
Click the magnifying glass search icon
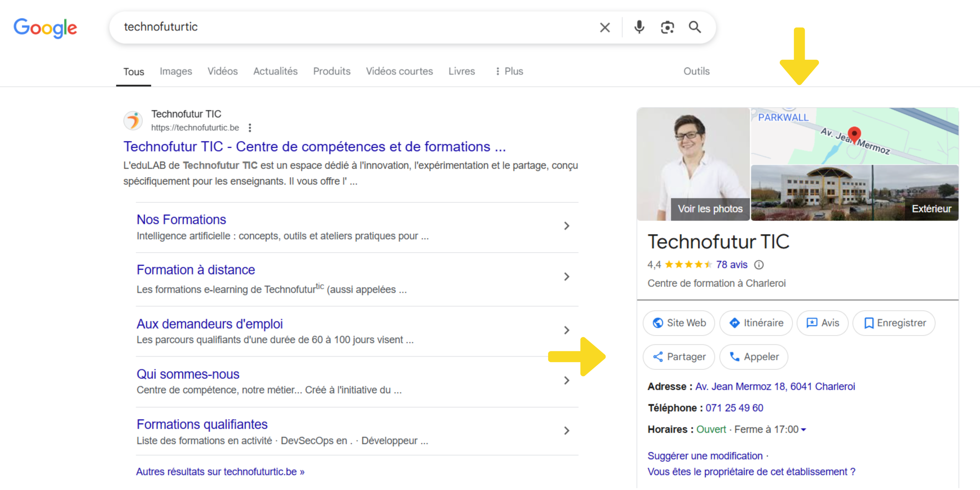click(x=695, y=27)
